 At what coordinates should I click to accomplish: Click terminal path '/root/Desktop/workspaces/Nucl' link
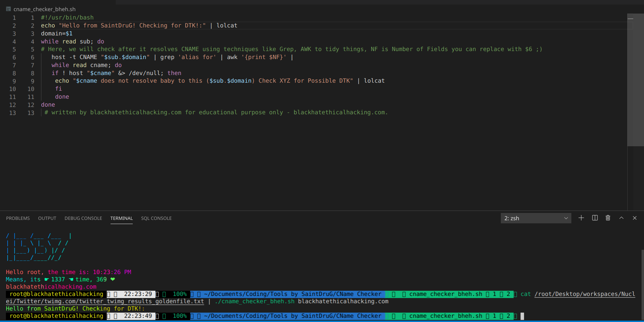585,294
